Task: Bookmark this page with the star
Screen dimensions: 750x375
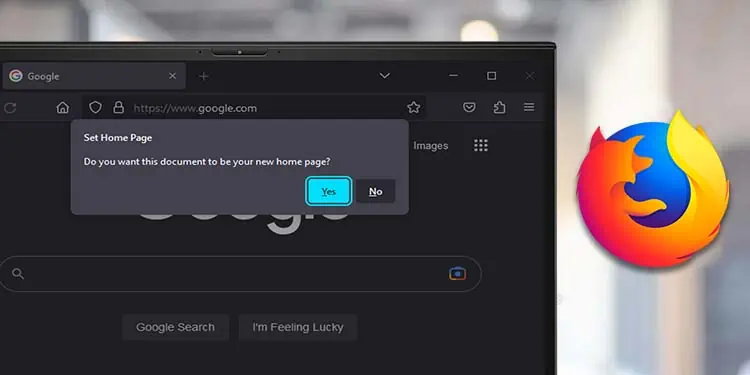Action: click(x=414, y=108)
